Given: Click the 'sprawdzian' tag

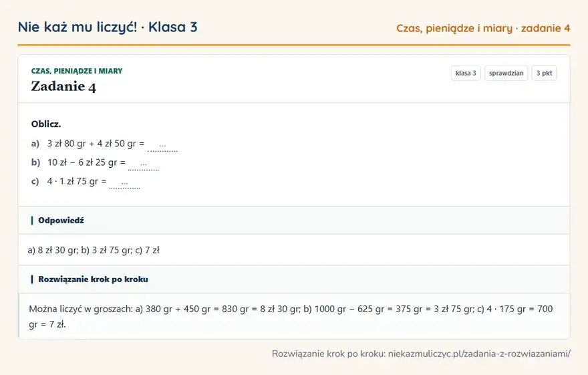Looking at the screenshot, I should tap(506, 73).
